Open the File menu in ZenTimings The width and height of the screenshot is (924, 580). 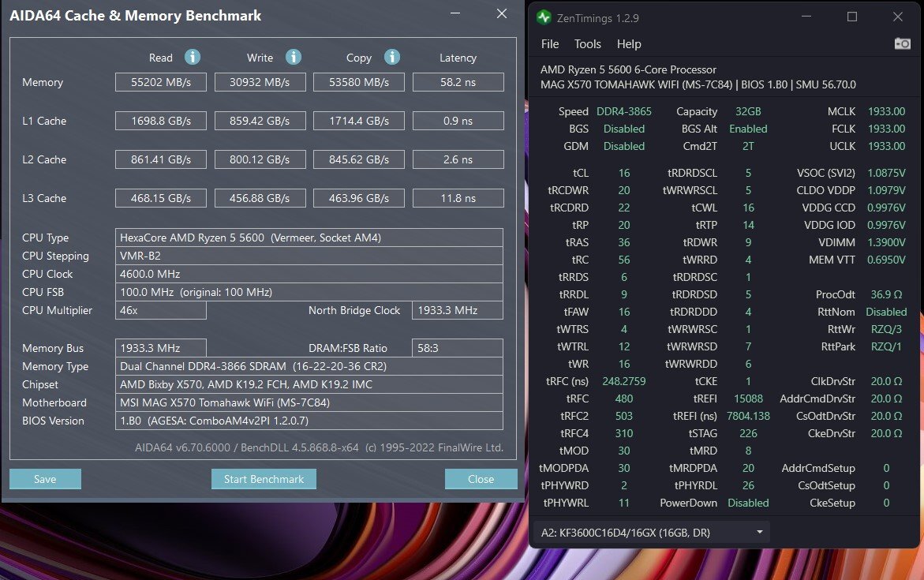550,44
